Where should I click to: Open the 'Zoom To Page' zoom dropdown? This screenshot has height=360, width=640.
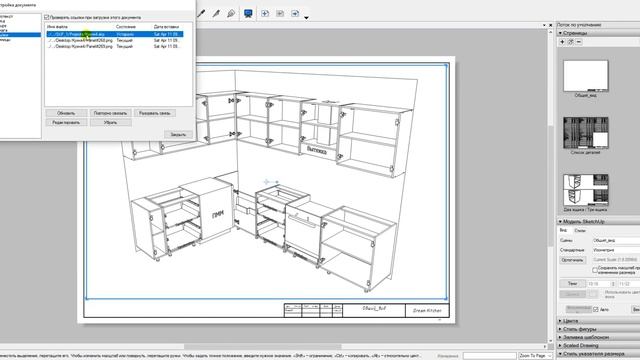[536, 356]
